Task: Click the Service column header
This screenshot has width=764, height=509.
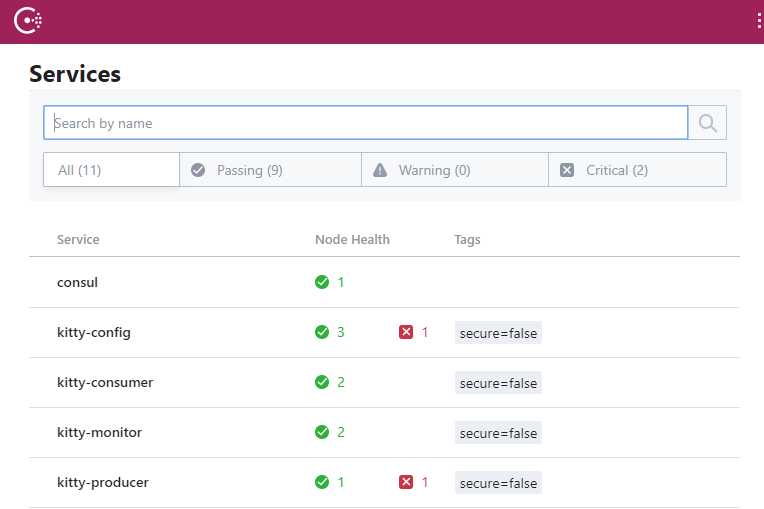Action: click(78, 240)
